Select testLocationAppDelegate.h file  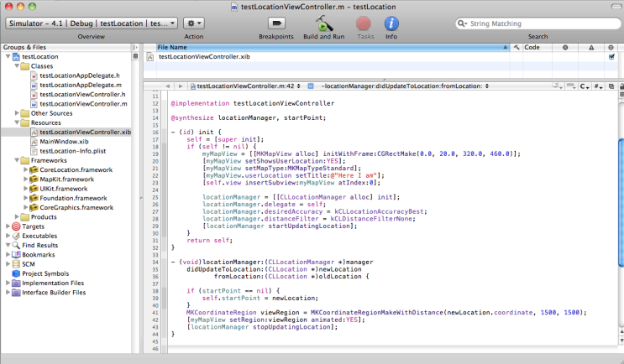pyautogui.click(x=80, y=75)
